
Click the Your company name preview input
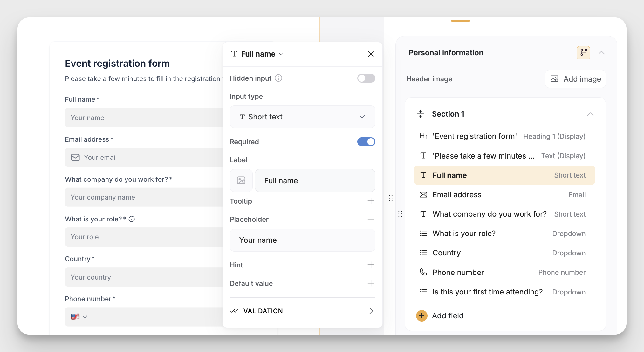tap(144, 197)
